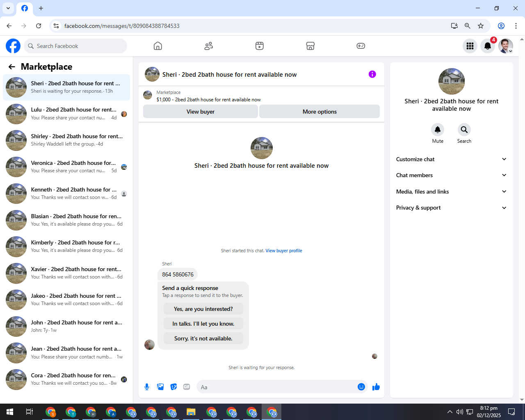
Task: Open Shirley conversation in list
Action: [66, 140]
